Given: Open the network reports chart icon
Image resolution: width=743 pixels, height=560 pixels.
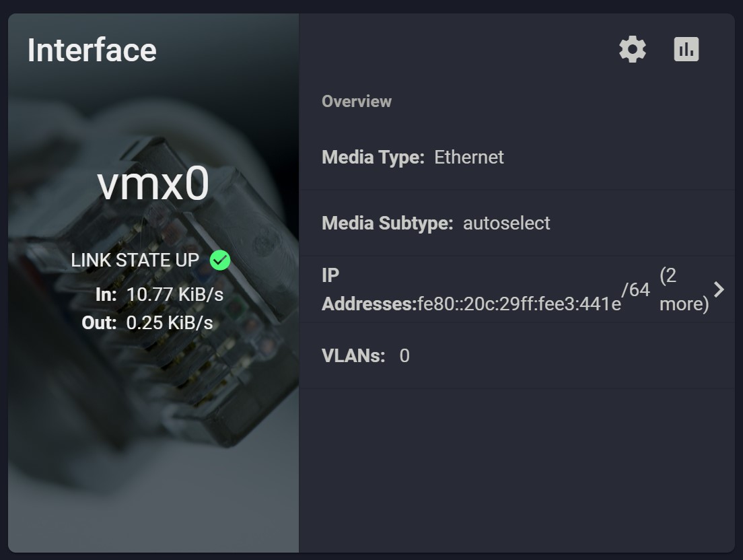Looking at the screenshot, I should (686, 49).
